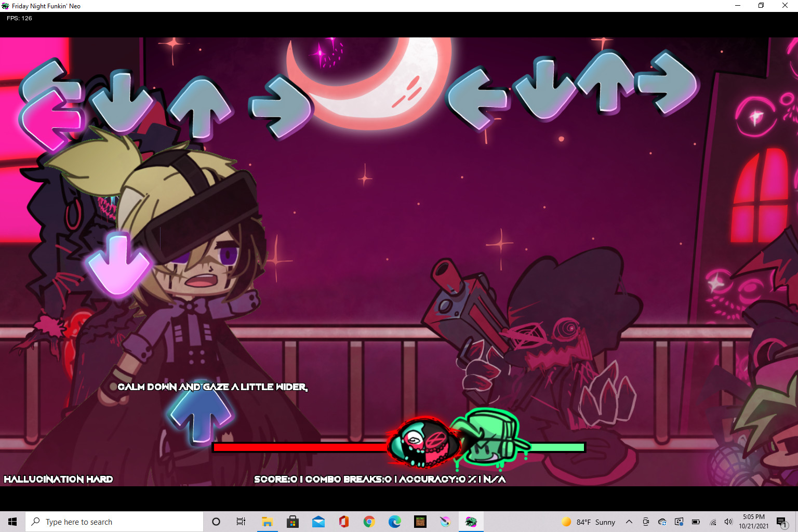Open the weather widget showing 84°F Sunny
This screenshot has height=532, width=798.
[x=588, y=522]
